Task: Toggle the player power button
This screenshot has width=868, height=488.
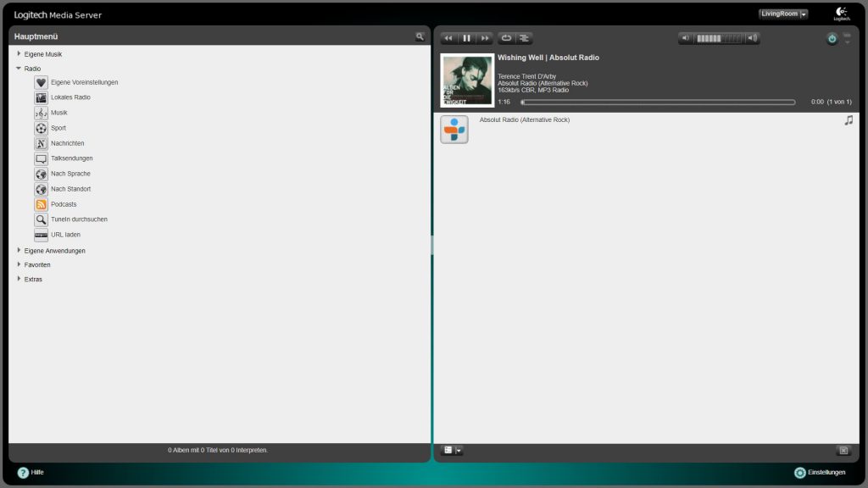Action: [832, 39]
